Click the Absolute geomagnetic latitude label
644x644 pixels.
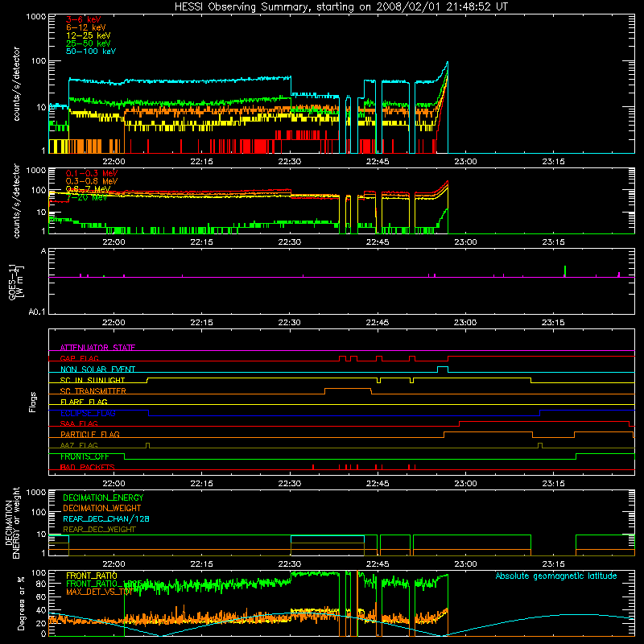556,576
